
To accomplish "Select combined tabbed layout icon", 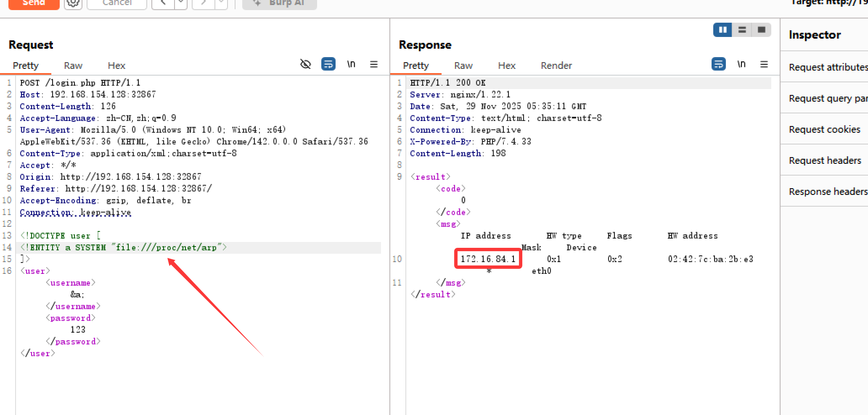I will [761, 30].
